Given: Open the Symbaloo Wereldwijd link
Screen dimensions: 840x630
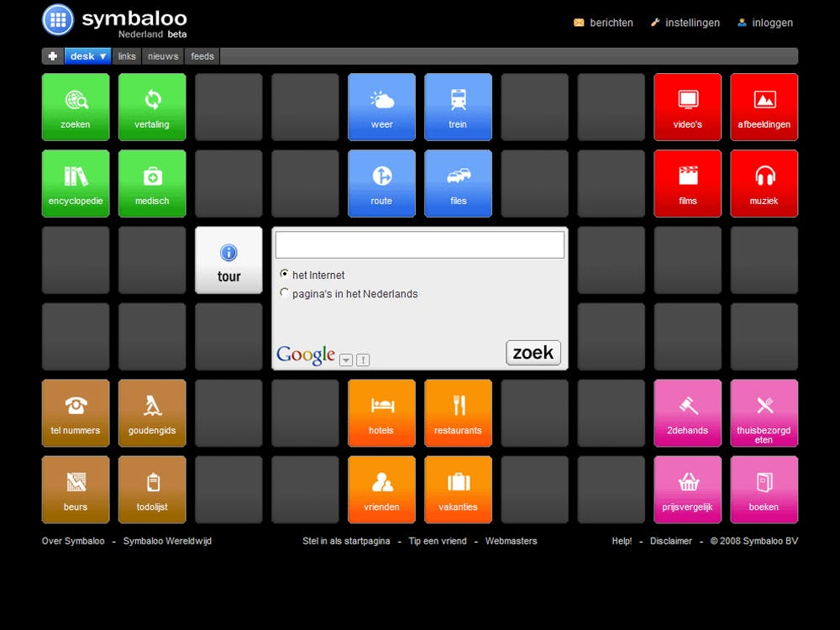Looking at the screenshot, I should (168, 541).
